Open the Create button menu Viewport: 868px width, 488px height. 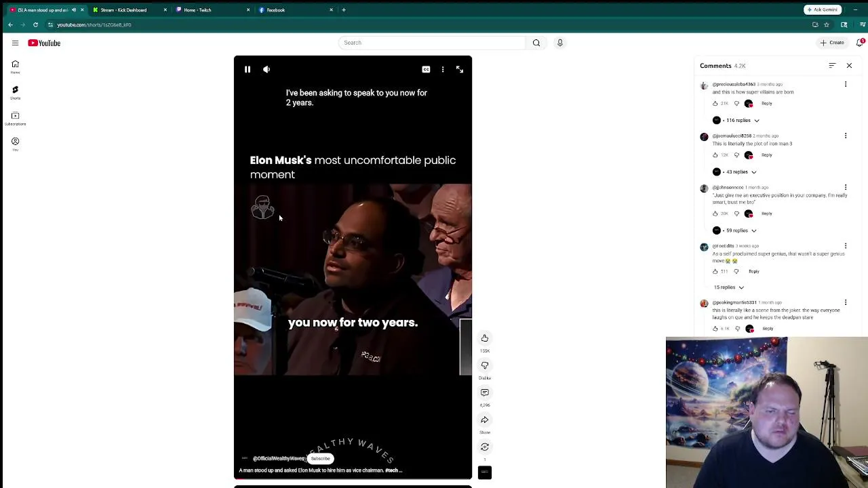click(832, 43)
